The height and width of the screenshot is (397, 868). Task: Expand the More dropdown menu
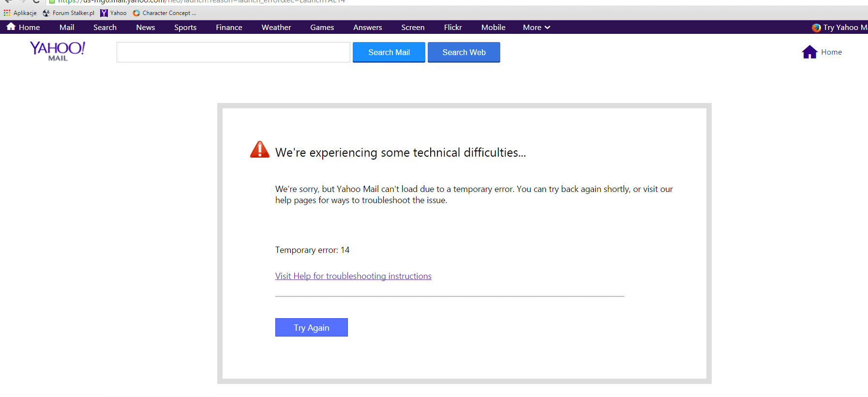pos(537,27)
